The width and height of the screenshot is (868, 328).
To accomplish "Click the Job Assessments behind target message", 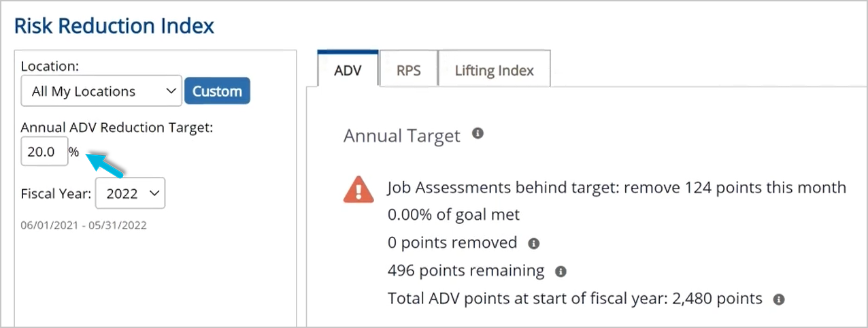I will (616, 187).
